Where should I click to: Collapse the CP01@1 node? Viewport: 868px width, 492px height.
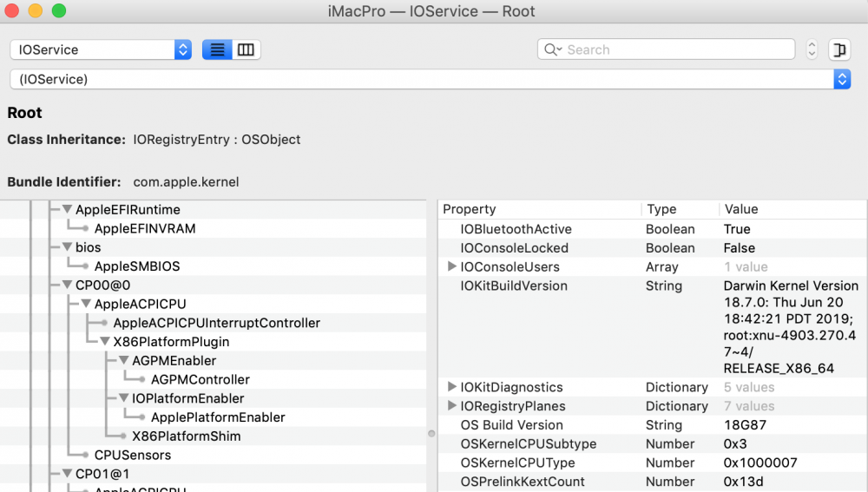[x=67, y=474]
